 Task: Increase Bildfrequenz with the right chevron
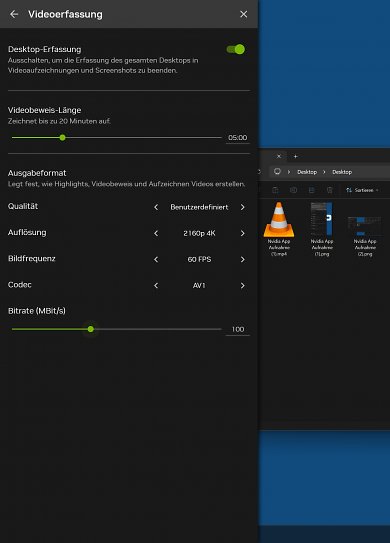[242, 259]
